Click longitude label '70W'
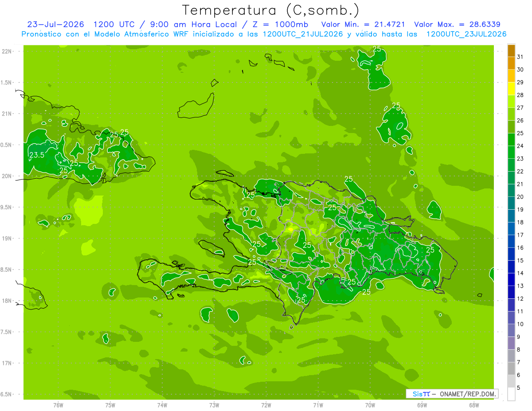 (x=370, y=405)
